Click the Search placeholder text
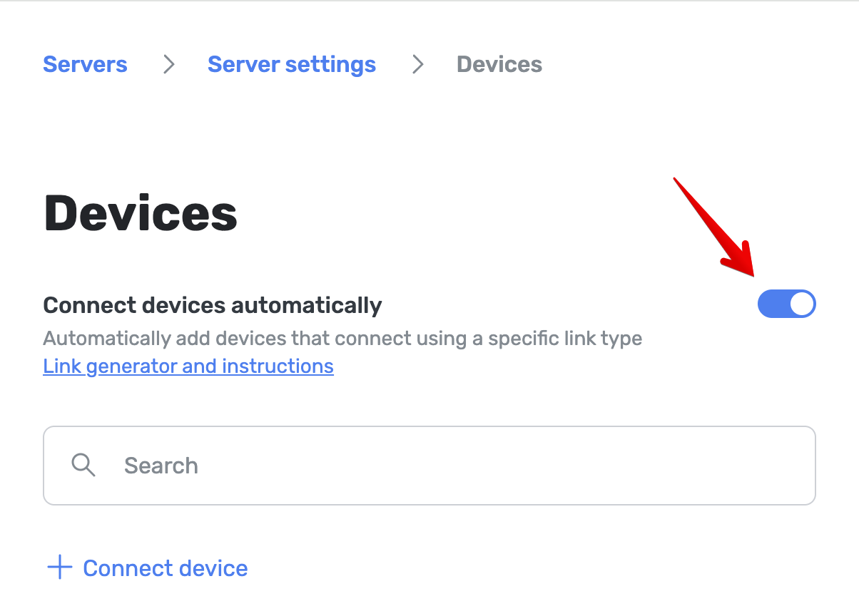The height and width of the screenshot is (616, 859). click(x=161, y=466)
